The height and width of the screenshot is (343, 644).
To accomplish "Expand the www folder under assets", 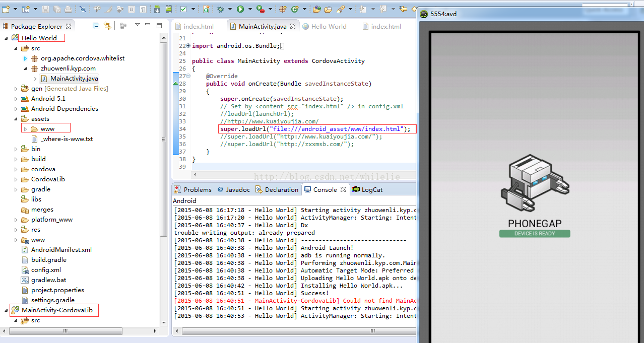I will tap(25, 129).
